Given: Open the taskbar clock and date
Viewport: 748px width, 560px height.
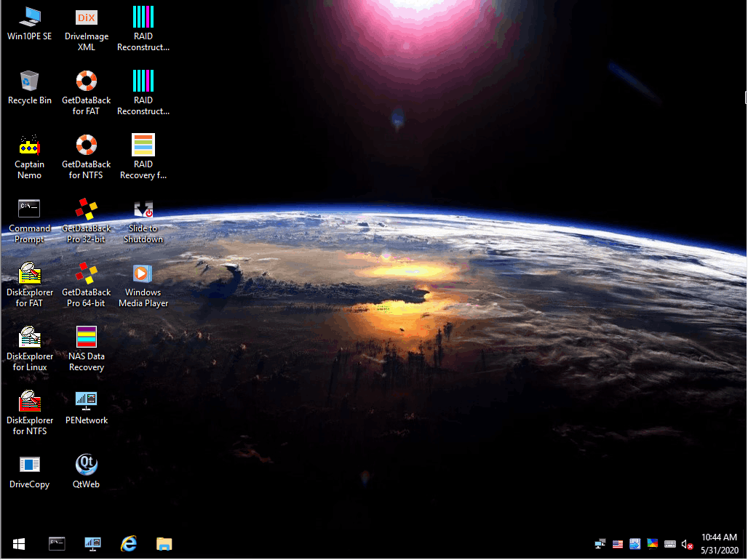Looking at the screenshot, I should [719, 543].
